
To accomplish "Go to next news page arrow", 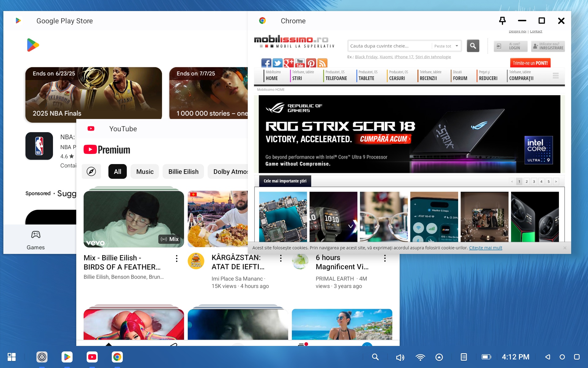I will (556, 182).
